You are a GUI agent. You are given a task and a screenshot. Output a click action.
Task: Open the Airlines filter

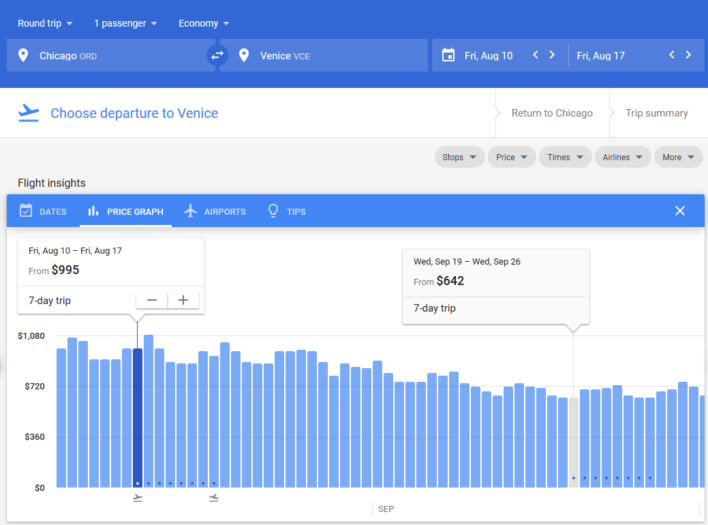[621, 157]
